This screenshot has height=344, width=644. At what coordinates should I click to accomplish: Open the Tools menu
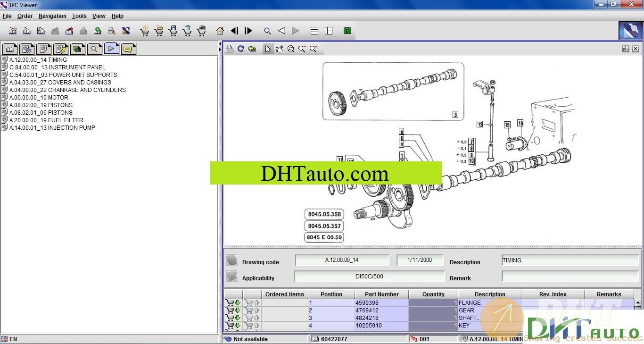coord(79,16)
